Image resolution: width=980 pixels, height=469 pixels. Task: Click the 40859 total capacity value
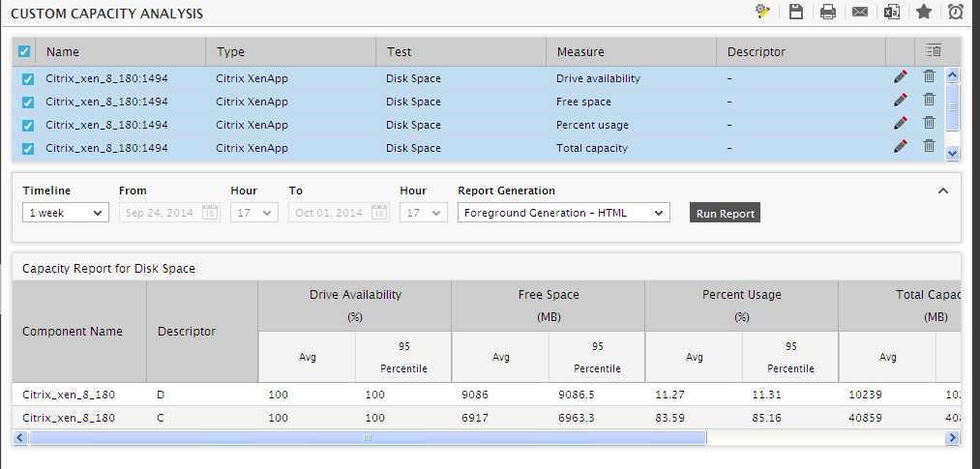pos(866,418)
